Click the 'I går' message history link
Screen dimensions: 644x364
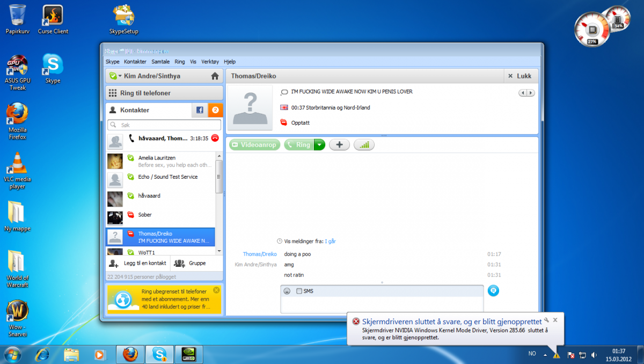(x=331, y=242)
